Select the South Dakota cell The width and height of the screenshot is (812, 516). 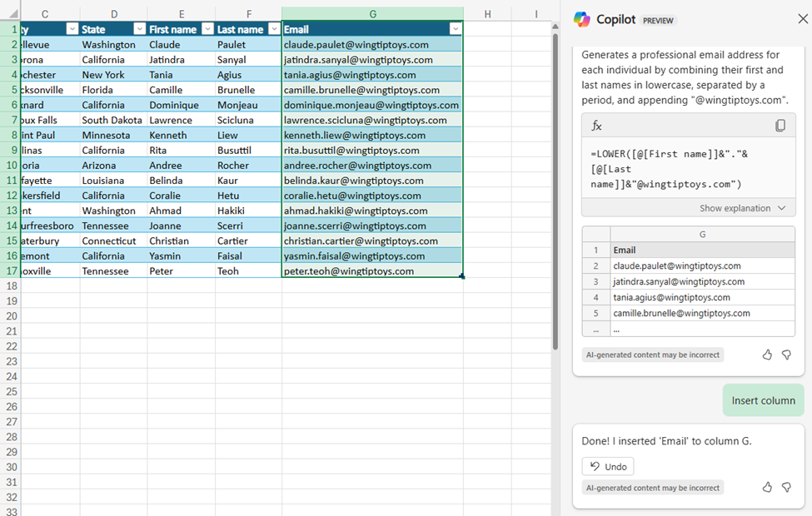click(x=113, y=120)
